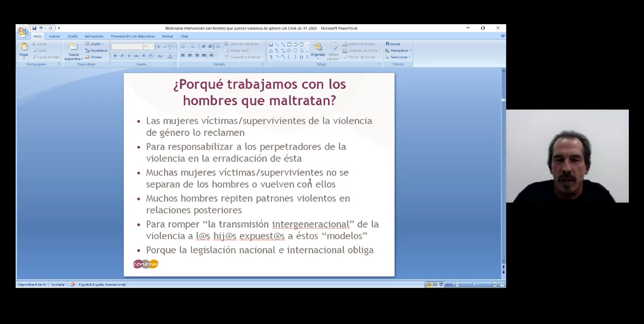Center the text alignment

click(190, 55)
